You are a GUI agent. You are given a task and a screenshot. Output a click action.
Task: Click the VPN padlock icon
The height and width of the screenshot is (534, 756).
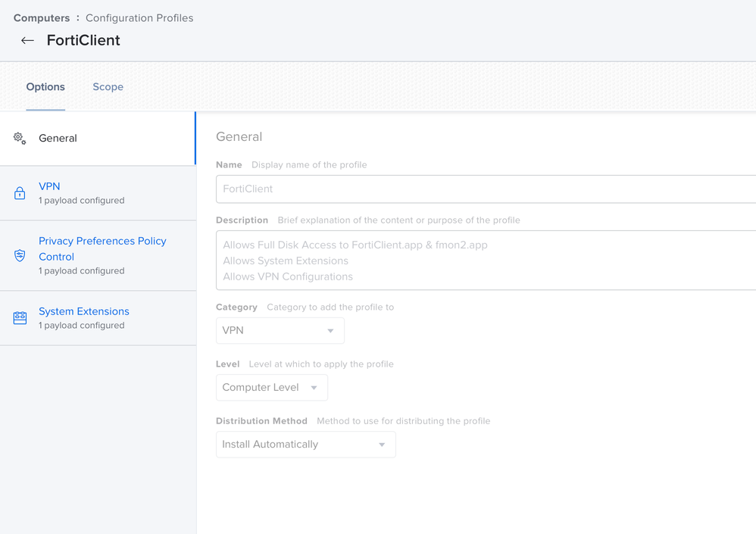pyautogui.click(x=20, y=193)
